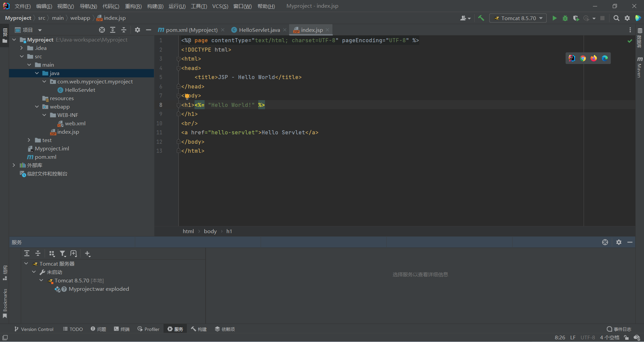Open Bookmarks panel on left sidebar
Screen dimensions: 644x342
[5, 303]
